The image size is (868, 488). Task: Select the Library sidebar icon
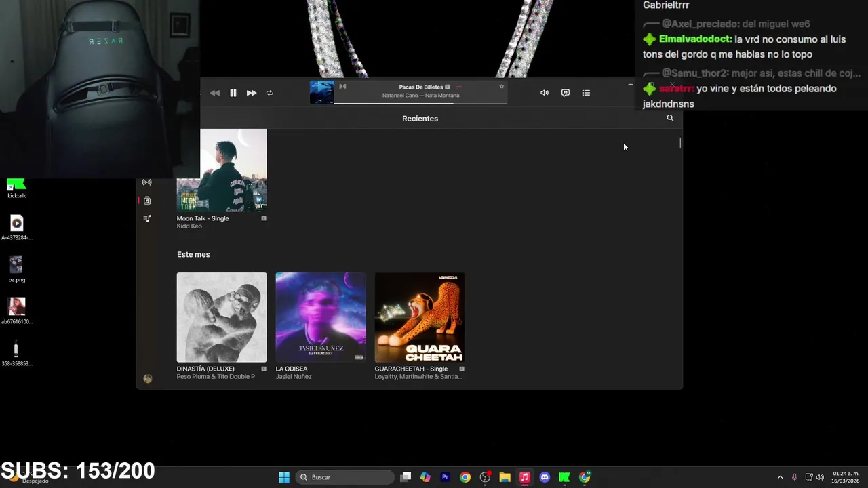click(146, 201)
